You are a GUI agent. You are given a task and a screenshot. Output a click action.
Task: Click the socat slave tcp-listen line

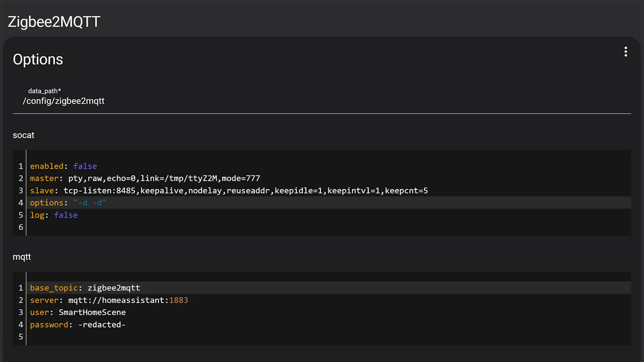(229, 191)
